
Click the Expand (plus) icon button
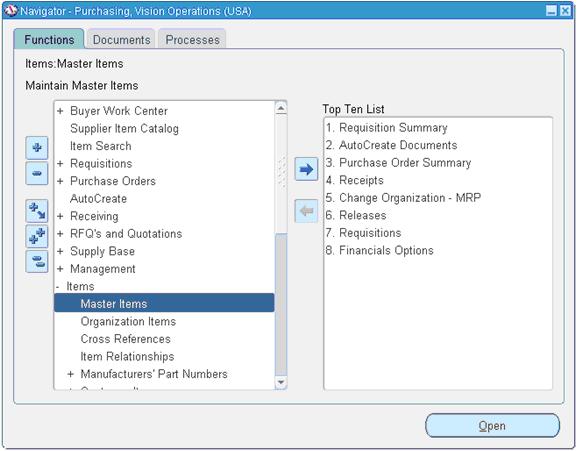pos(37,148)
